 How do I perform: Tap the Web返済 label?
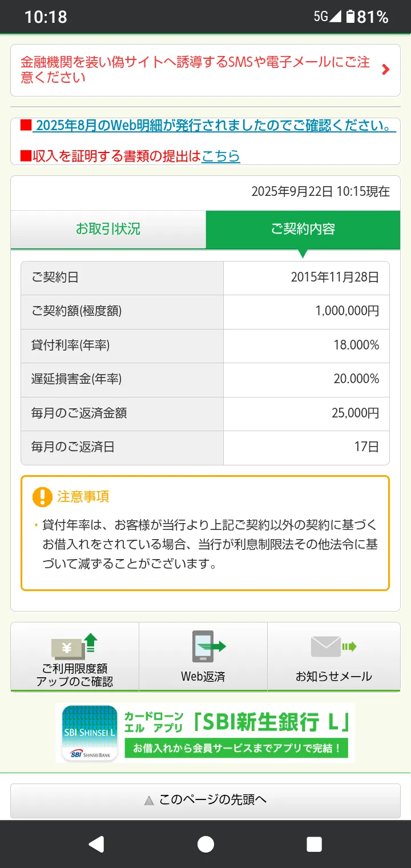(203, 677)
